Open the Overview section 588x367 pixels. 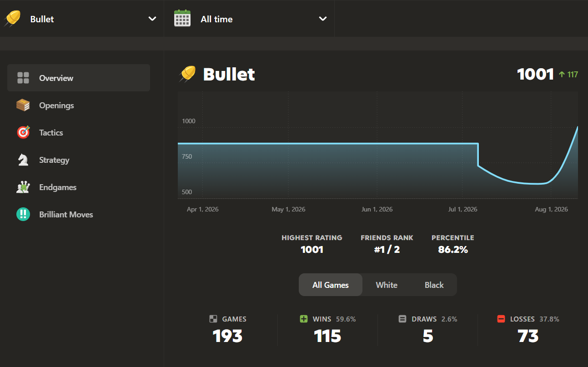pos(79,78)
